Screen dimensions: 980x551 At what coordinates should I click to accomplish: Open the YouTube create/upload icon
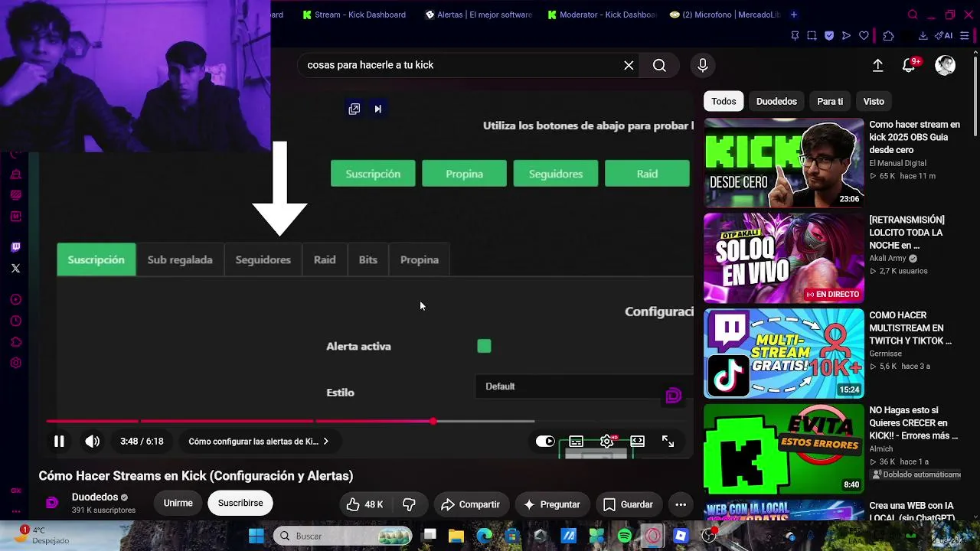pyautogui.click(x=878, y=65)
